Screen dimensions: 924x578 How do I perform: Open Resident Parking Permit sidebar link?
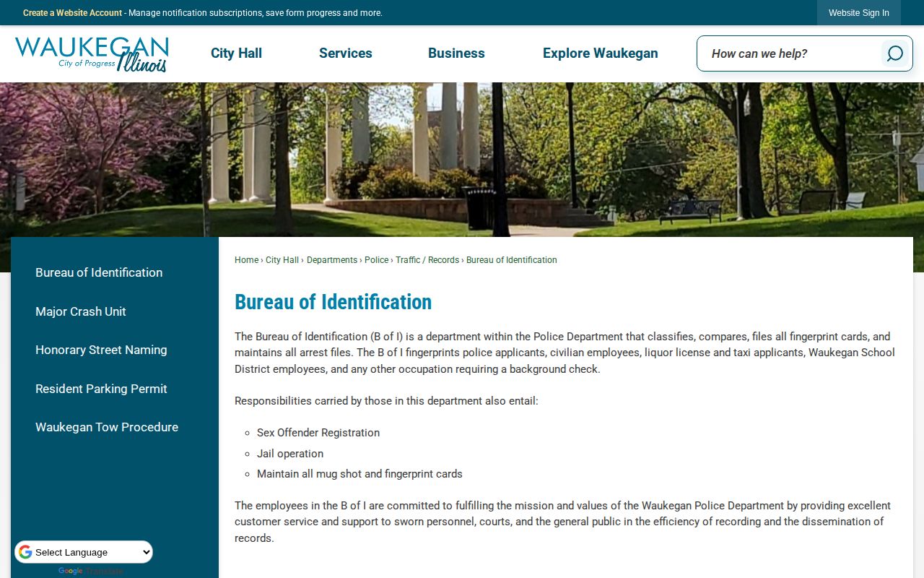click(101, 389)
